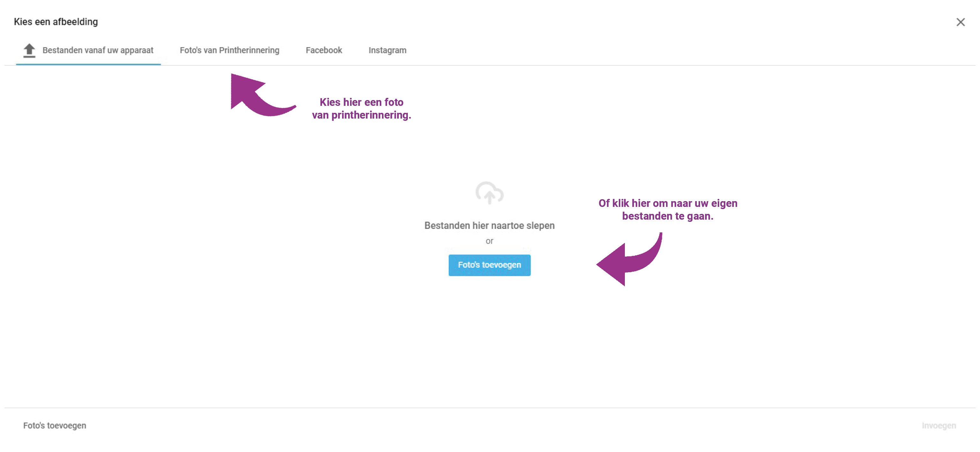Switch to Foto's van Printherinnering tab
Viewport: 980px width, 452px height.
pos(229,50)
